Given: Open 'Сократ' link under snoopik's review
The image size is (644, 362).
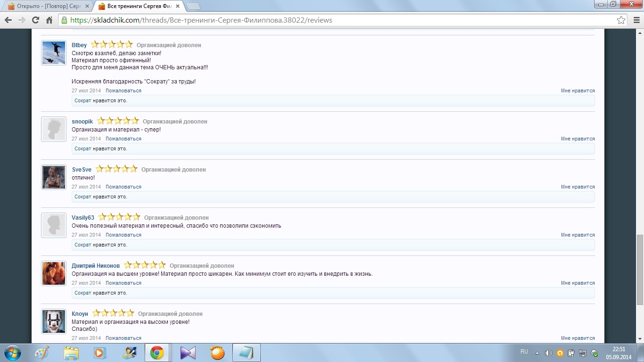Looking at the screenshot, I should 83,148.
